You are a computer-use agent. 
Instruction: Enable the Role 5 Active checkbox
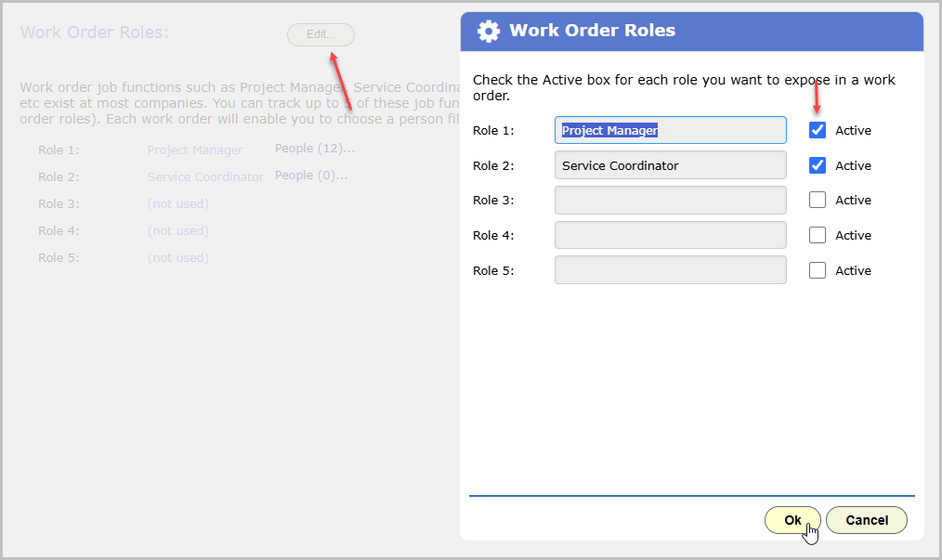[x=817, y=270]
